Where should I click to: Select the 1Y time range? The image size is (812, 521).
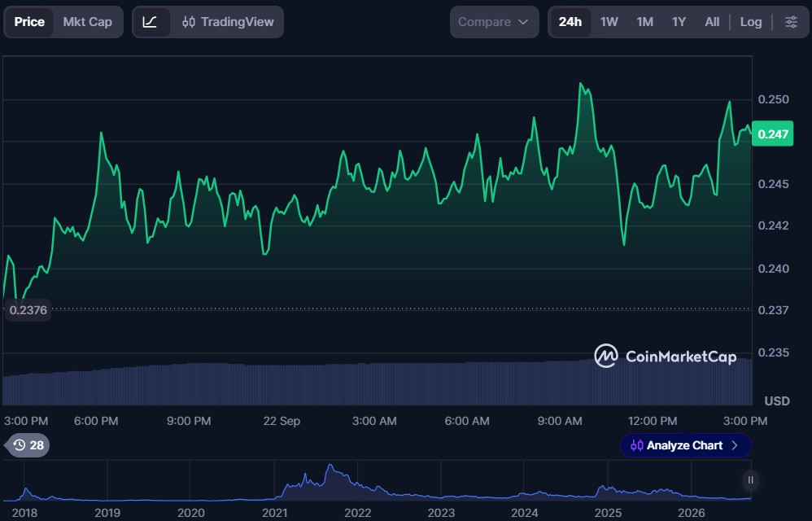click(x=679, y=22)
